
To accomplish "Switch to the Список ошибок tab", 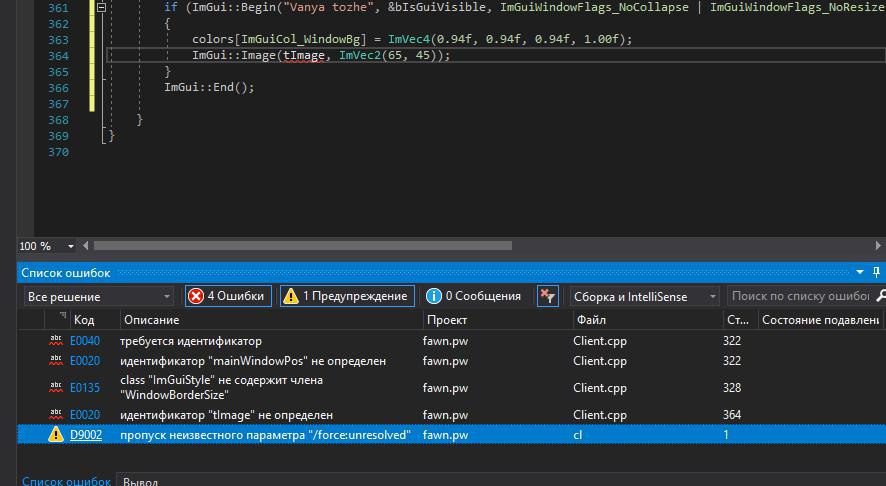I will 66,481.
